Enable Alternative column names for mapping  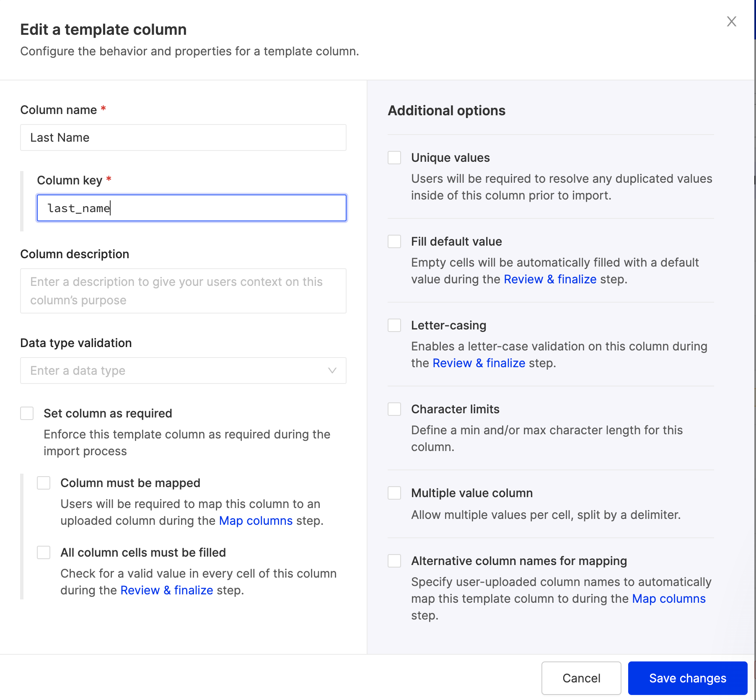[x=394, y=561]
